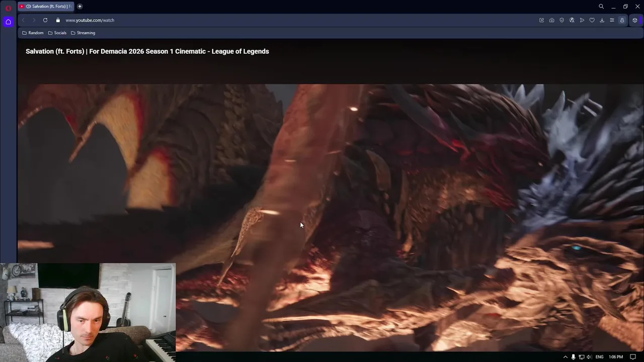
Task: Open the downloads icon
Action: (602, 20)
